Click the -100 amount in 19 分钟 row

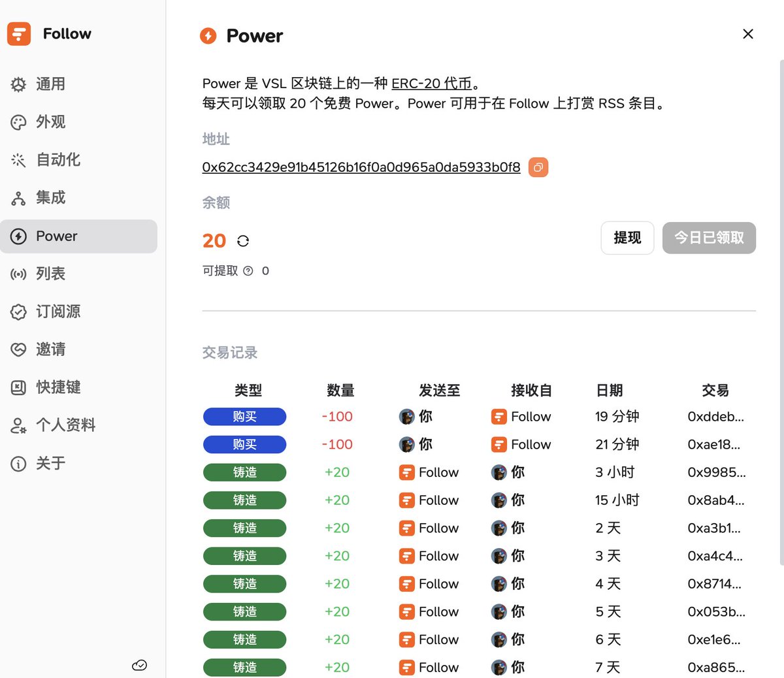tap(337, 417)
